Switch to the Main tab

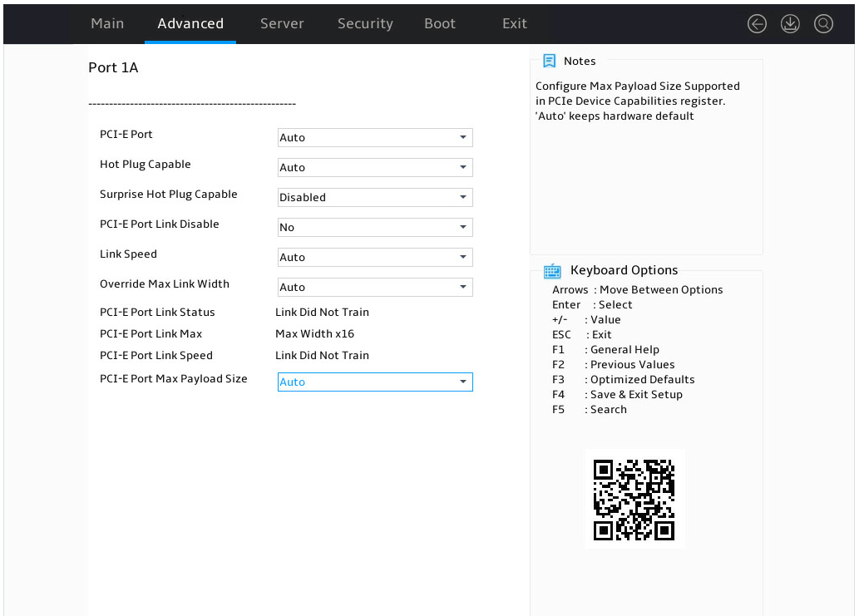click(x=107, y=23)
